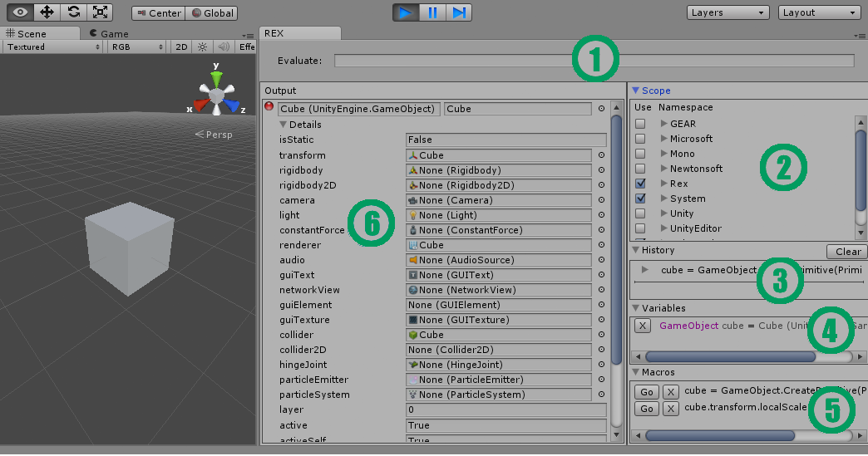Click the Variables horizontal scrollbar
868x456 pixels.
(730, 357)
